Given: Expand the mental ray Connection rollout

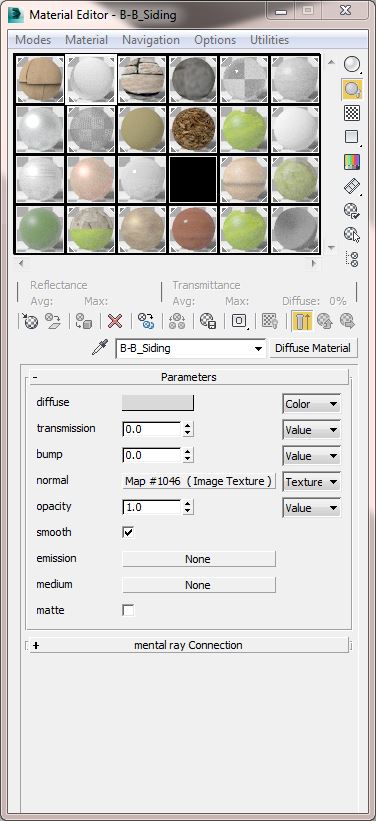Looking at the screenshot, I should click(189, 645).
